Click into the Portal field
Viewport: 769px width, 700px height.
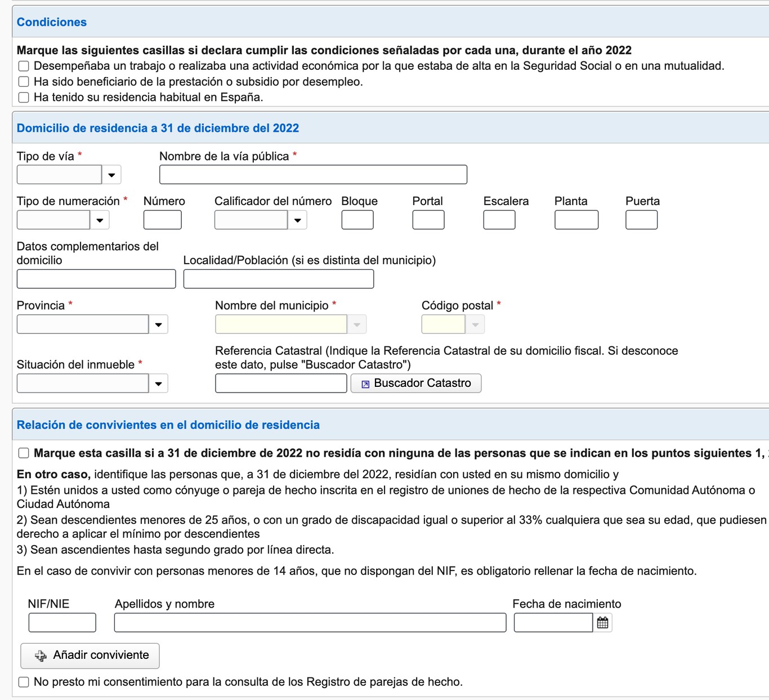tap(428, 220)
